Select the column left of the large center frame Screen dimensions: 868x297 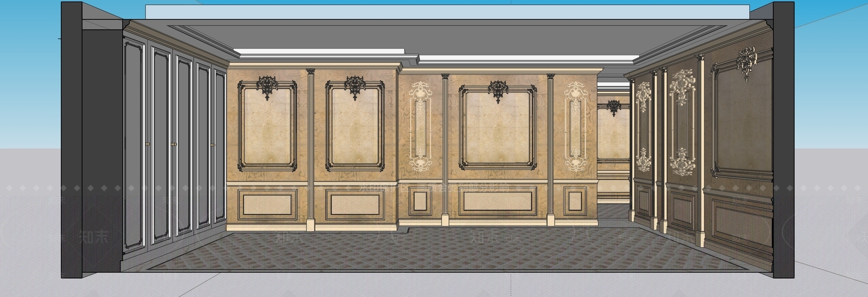pos(445,149)
